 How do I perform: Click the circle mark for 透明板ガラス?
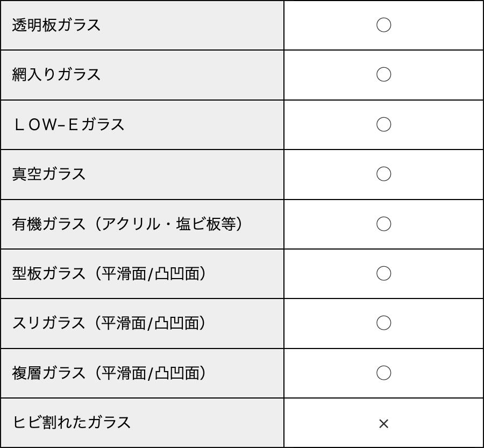click(x=383, y=25)
